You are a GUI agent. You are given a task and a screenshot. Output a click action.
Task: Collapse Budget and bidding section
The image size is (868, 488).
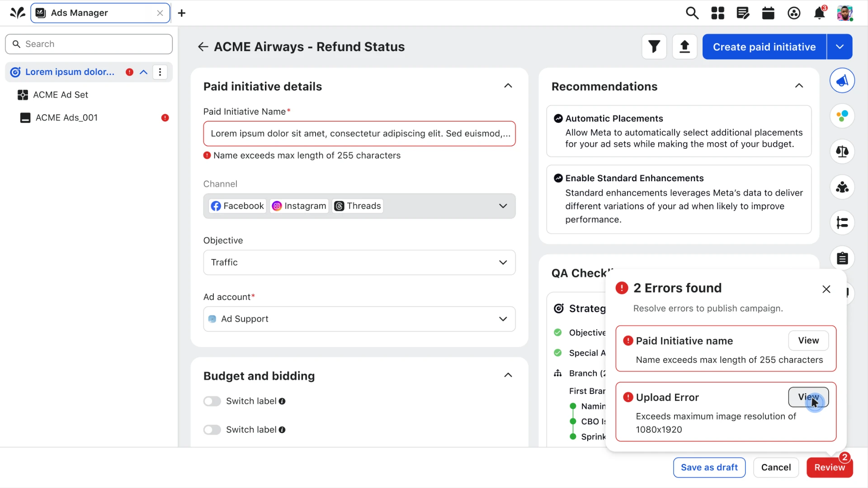(508, 375)
